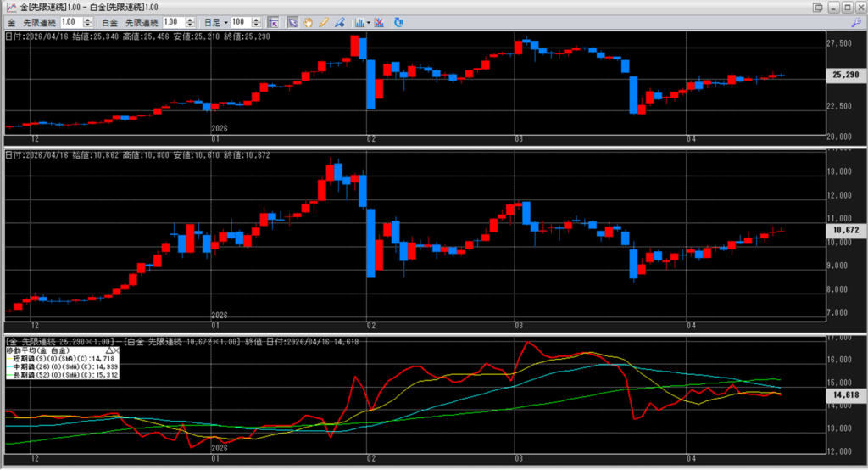Click the bar chart indicator icon
This screenshot has height=470, width=868.
[359, 22]
